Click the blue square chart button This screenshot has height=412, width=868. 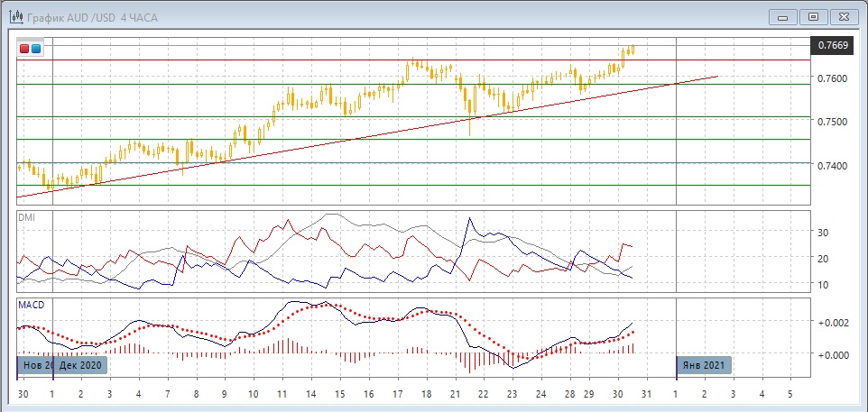click(x=35, y=49)
